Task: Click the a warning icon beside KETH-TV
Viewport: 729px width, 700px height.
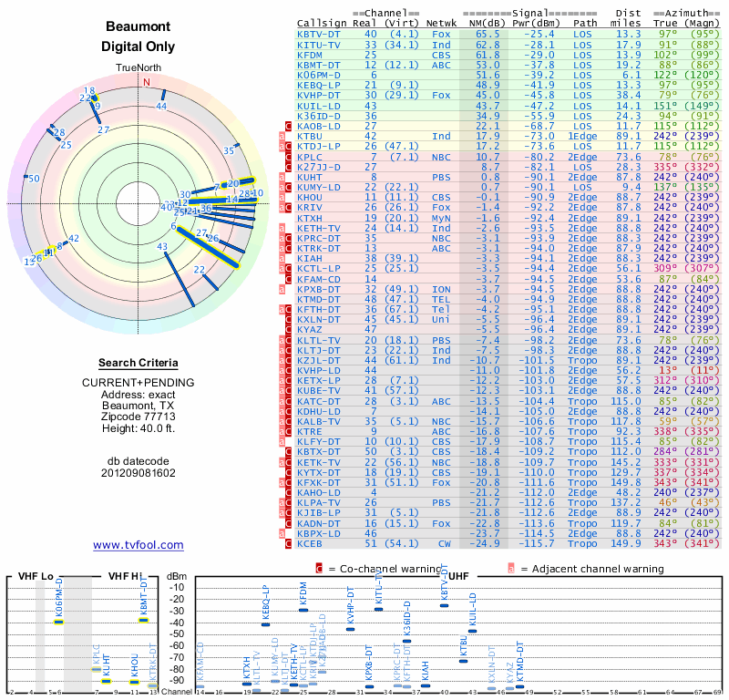Action: point(282,229)
